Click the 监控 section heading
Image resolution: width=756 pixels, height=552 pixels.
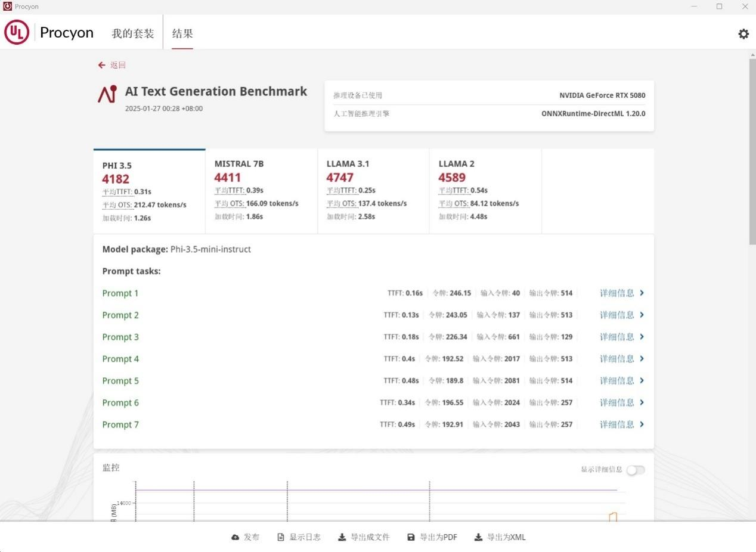point(111,467)
